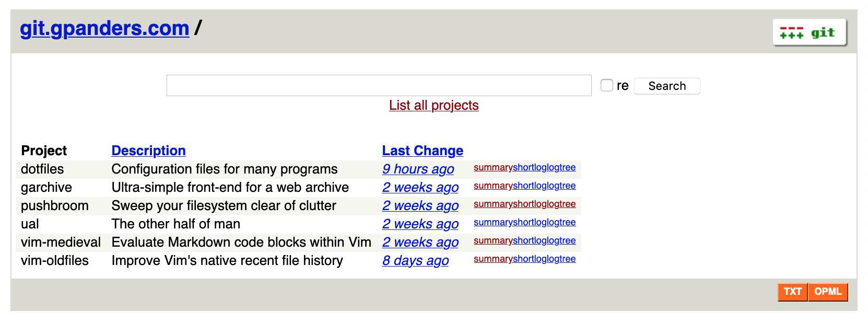Image resolution: width=868 pixels, height=323 pixels.
Task: Sort projects by Description column
Action: pos(148,151)
